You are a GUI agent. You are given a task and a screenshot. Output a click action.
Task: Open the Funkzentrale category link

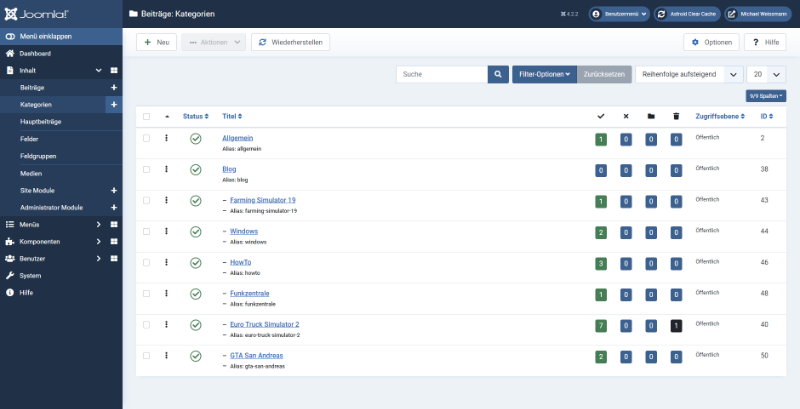(x=249, y=293)
